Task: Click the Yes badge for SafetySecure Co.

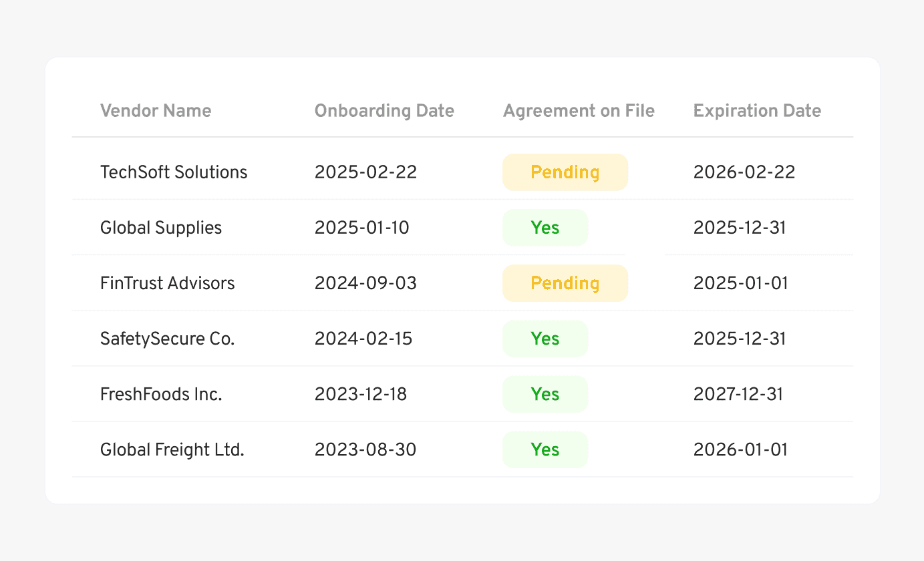Action: pos(545,339)
